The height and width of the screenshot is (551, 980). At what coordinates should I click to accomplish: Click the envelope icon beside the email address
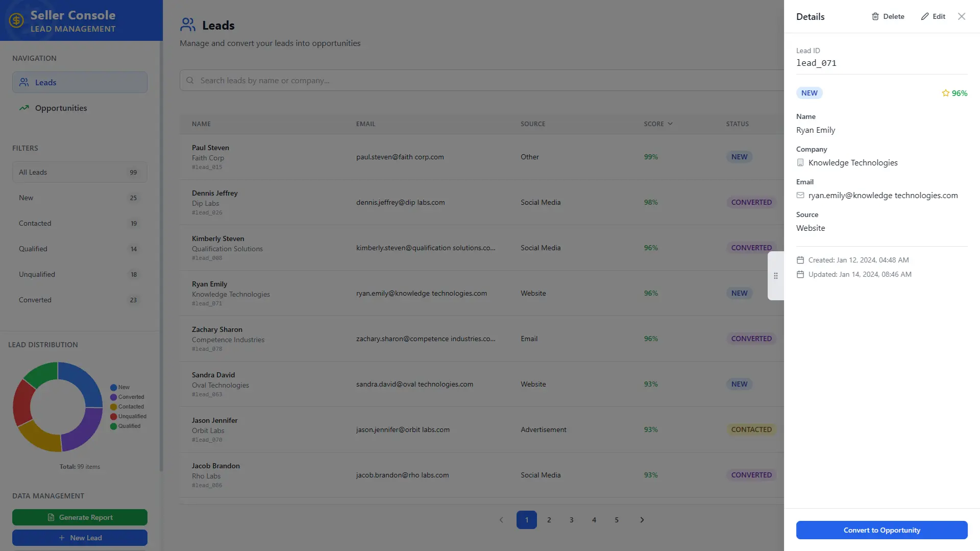tap(800, 195)
